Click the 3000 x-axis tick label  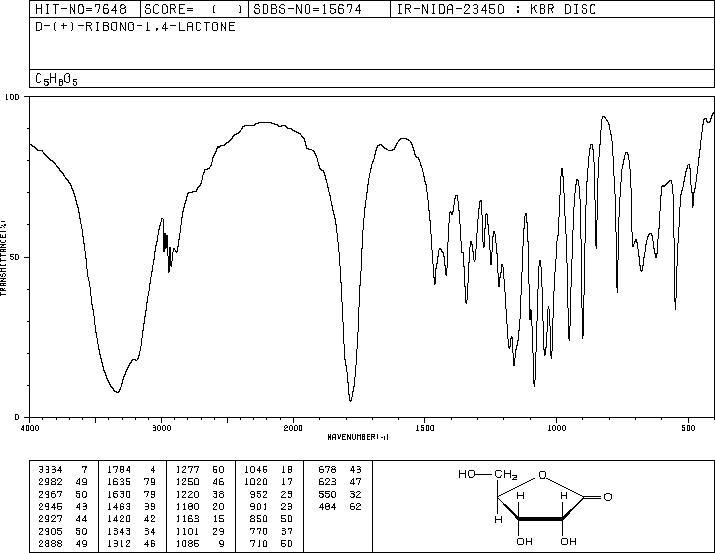[x=161, y=428]
